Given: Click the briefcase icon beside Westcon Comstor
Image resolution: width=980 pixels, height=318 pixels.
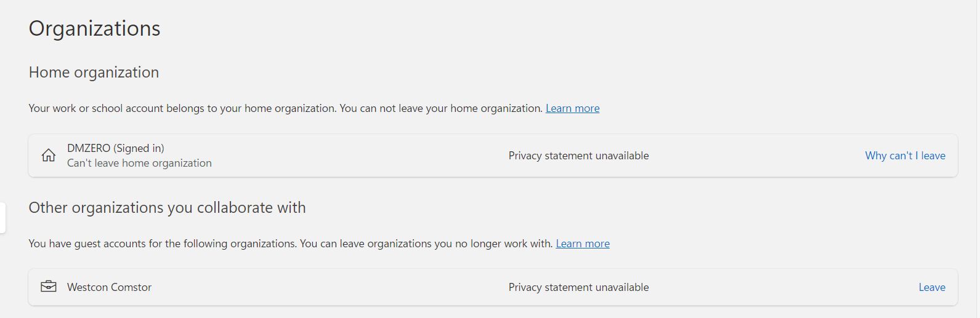Looking at the screenshot, I should coord(48,287).
